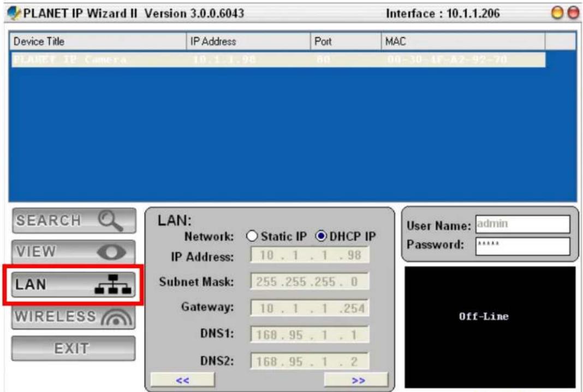The width and height of the screenshot is (583, 392).
Task: Go forward with the >> button
Action: point(356,380)
